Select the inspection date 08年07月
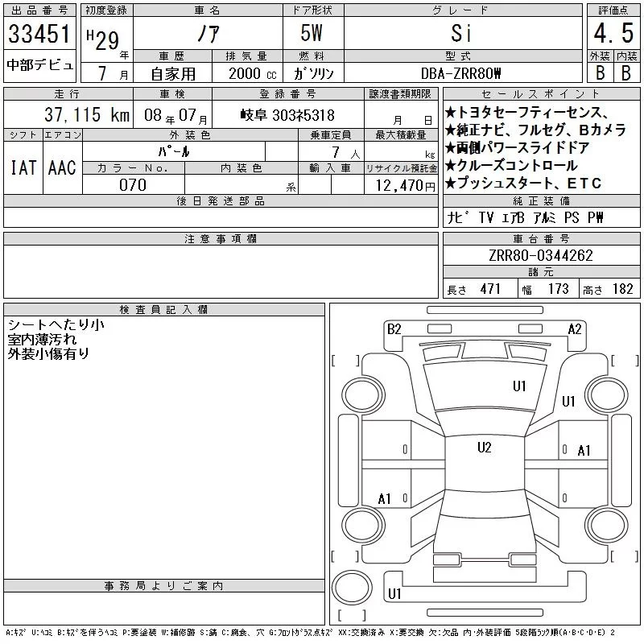The image size is (644, 644). coord(175,115)
